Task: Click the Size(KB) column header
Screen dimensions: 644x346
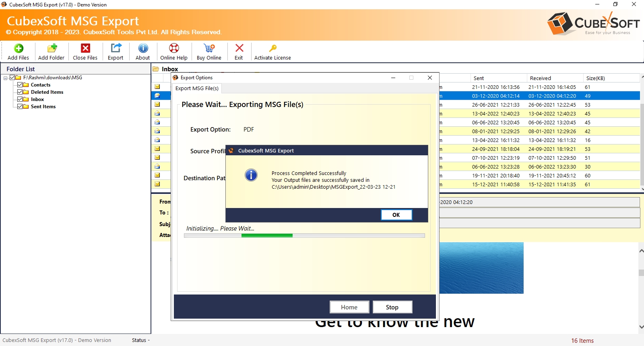Action: click(611, 78)
